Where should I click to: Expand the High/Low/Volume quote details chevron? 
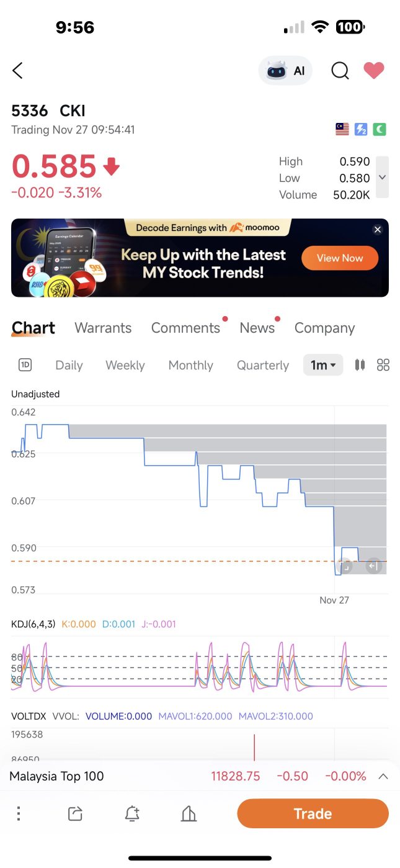coord(383,178)
